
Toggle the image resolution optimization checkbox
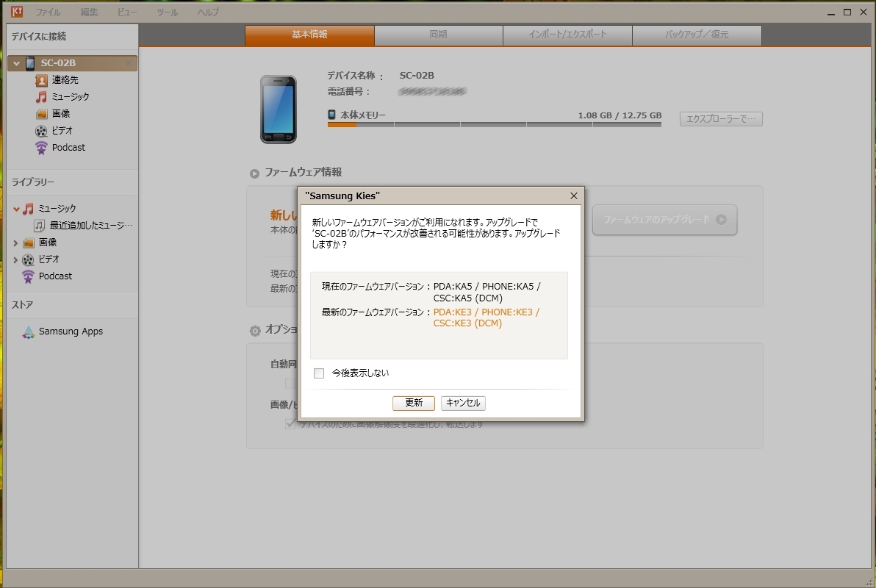(x=290, y=423)
